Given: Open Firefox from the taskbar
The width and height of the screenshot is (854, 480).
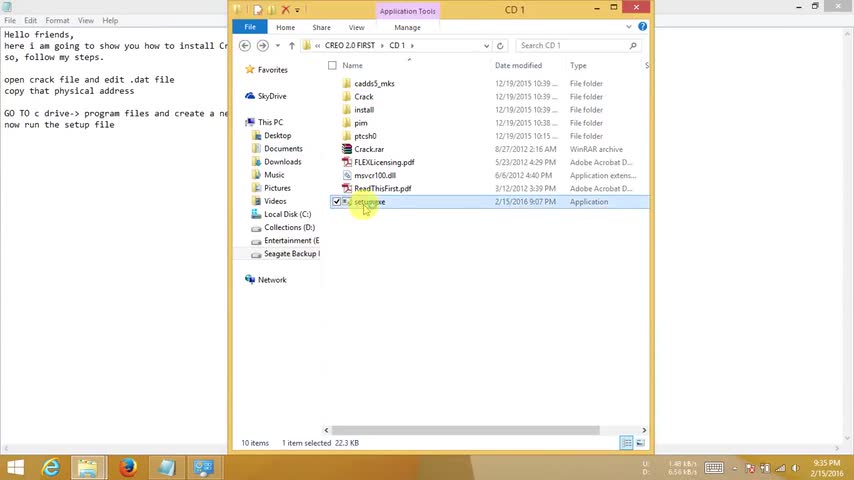Looking at the screenshot, I should [128, 467].
